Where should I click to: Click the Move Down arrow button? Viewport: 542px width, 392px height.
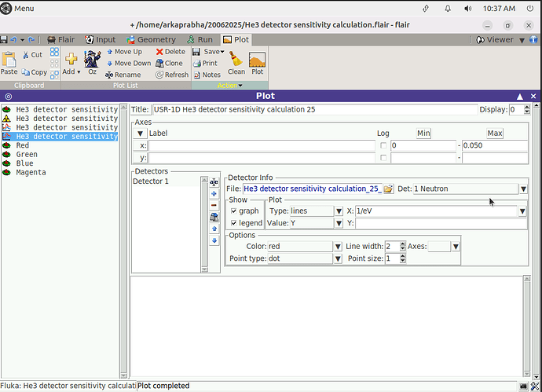coord(129,64)
